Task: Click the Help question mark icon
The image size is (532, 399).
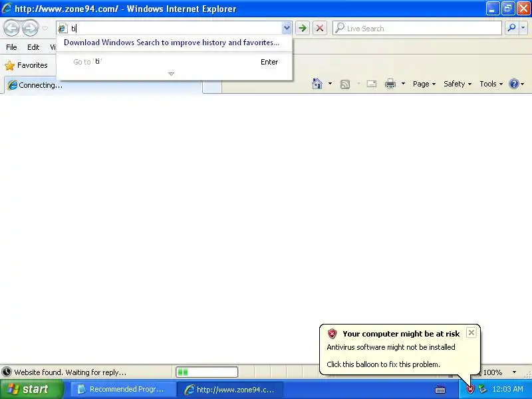Action: click(514, 84)
